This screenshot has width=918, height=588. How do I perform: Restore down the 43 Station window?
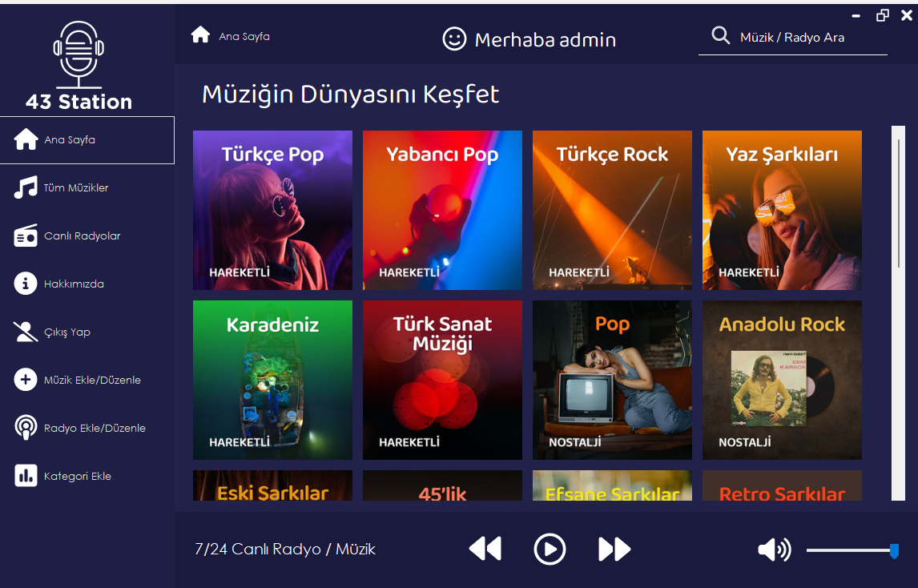(882, 15)
